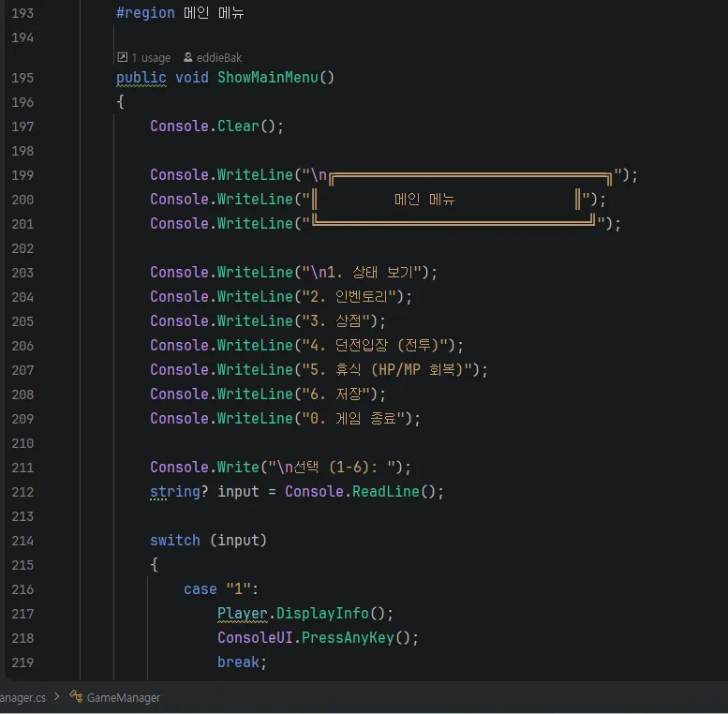Click WriteLine method on line 201

(255, 223)
